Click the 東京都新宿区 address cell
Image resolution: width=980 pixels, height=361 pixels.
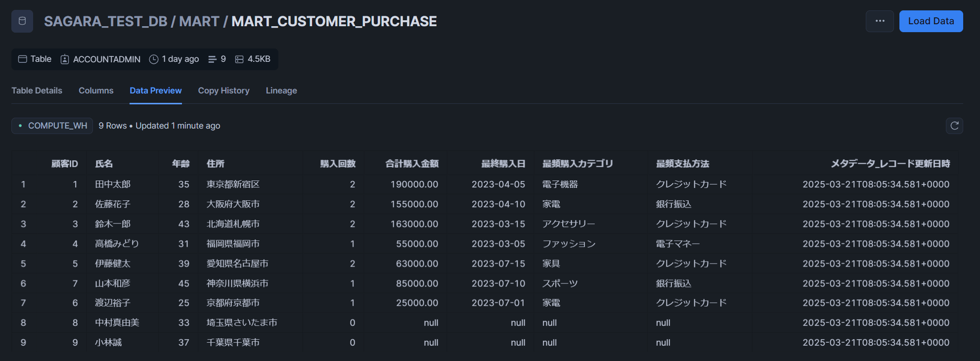(x=233, y=184)
